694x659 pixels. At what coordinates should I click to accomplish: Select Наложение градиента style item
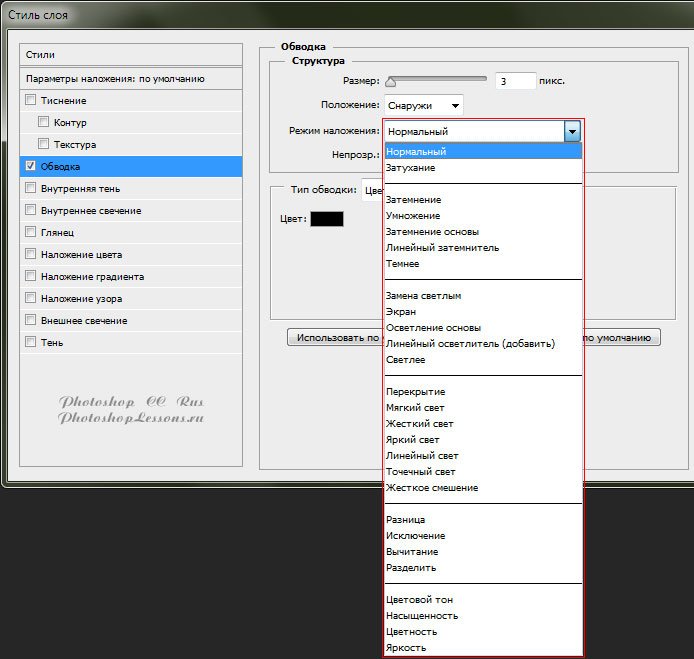[x=92, y=277]
